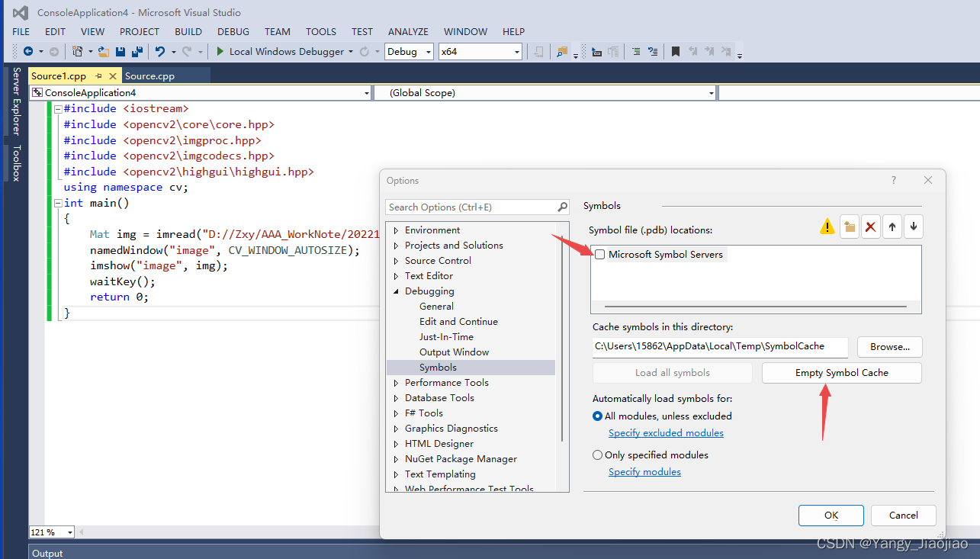Click the Comment selected lines icon
Viewport: 980px width, 559px height.
tap(635, 52)
